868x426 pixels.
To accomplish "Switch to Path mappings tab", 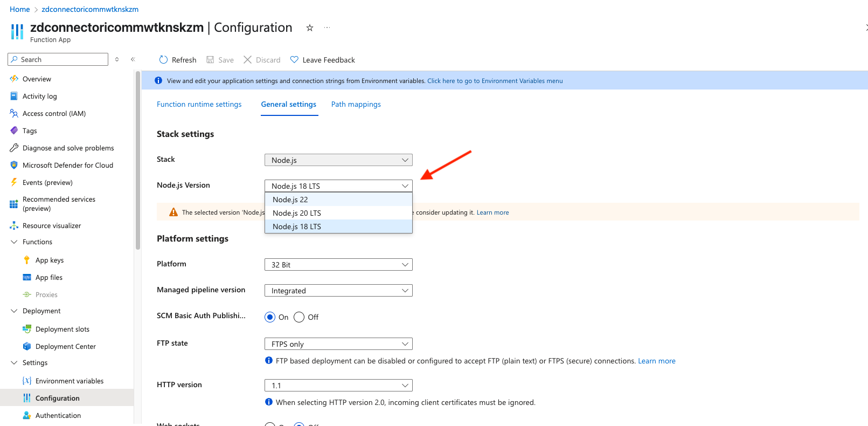I will 356,104.
